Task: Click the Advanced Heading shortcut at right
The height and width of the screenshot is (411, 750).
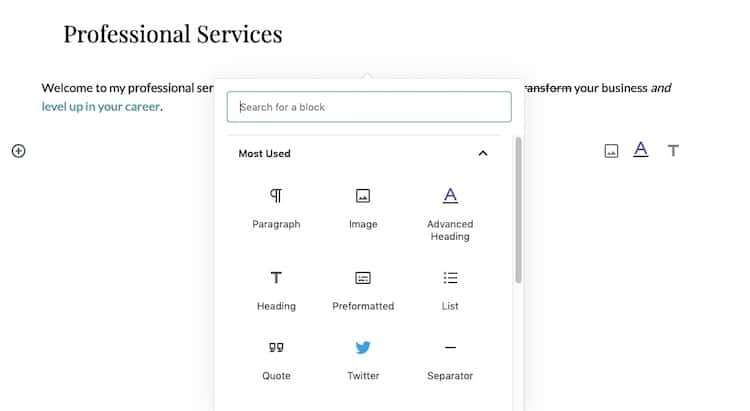Action: [640, 150]
